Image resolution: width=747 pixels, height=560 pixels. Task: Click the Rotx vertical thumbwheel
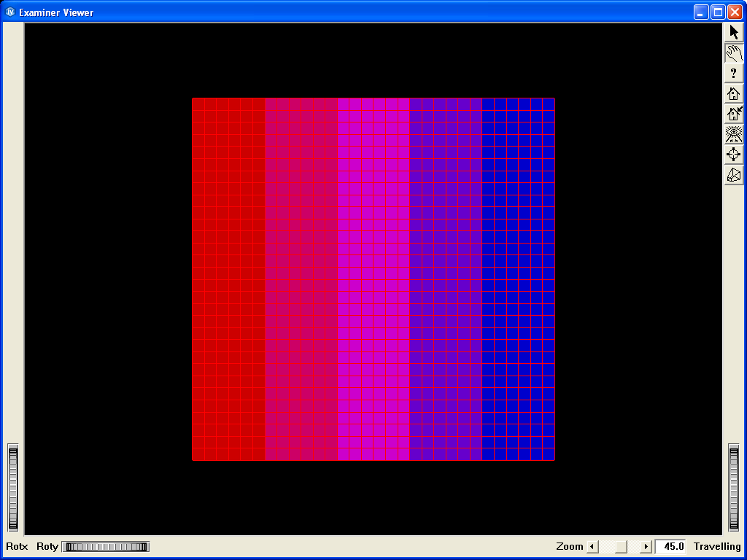click(x=12, y=487)
